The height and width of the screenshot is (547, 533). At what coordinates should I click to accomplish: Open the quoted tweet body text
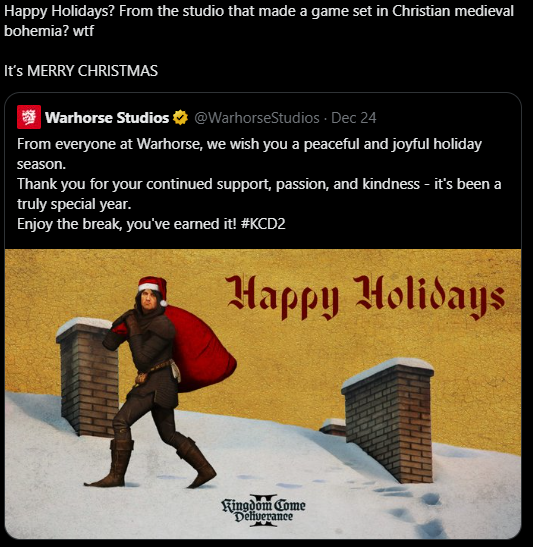click(x=259, y=184)
